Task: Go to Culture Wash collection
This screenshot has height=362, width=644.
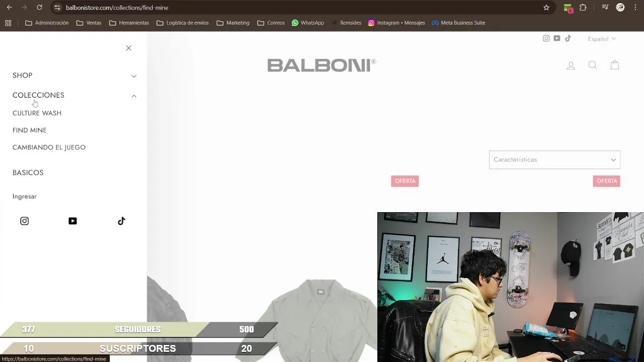Action: (37, 113)
